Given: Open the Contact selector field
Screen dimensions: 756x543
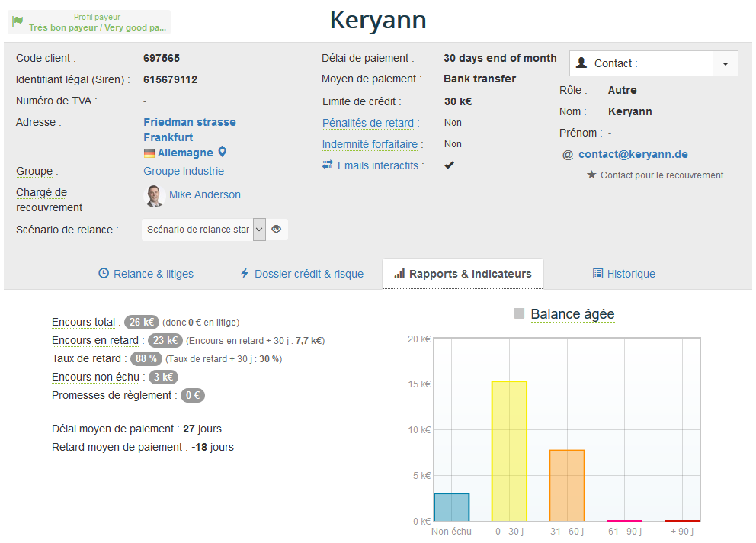Looking at the screenshot, I should [x=641, y=63].
